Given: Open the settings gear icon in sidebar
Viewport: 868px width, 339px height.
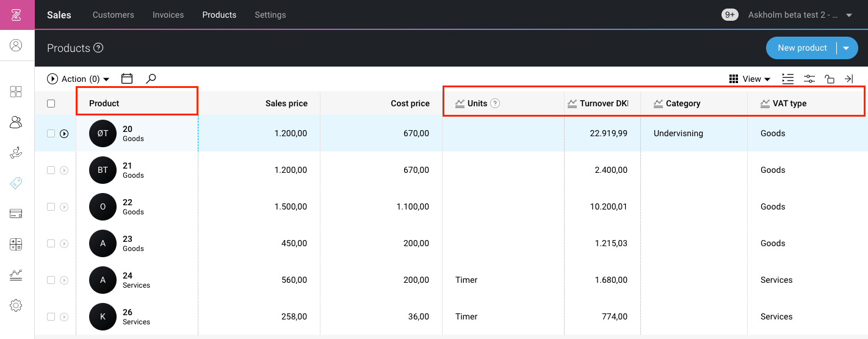Looking at the screenshot, I should [16, 305].
